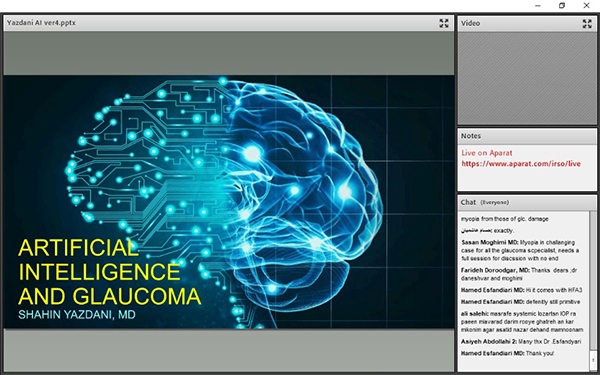Screen dimensions: 600x375
Task: Expand the Video pod to full screen
Action: click(587, 24)
